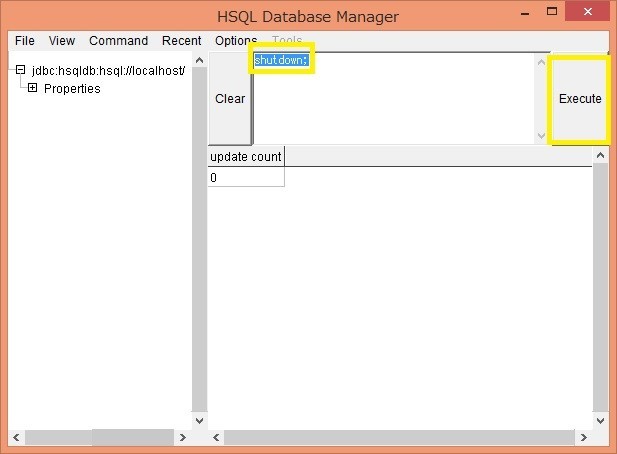Click tree panel scroll down arrow
Screen dimensions: 617x454
[200, 420]
